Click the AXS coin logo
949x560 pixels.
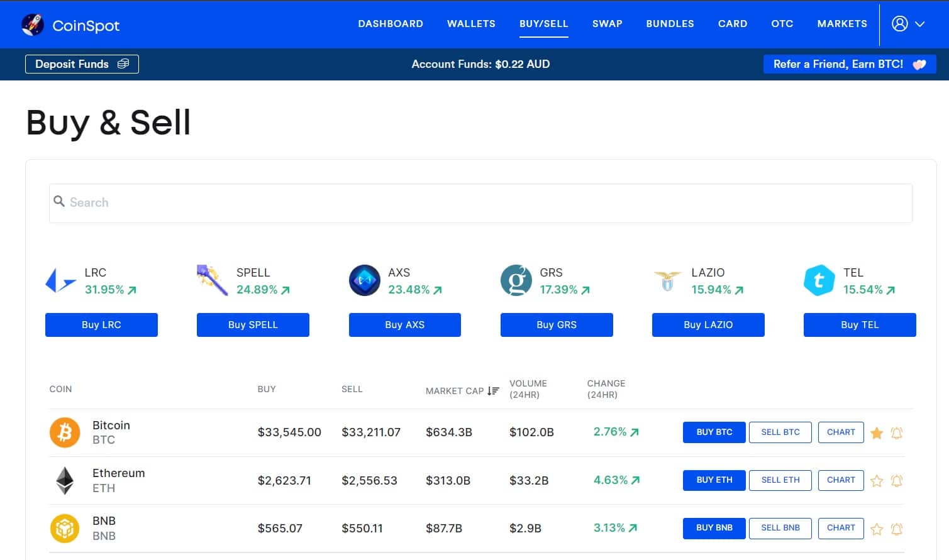[x=365, y=280]
